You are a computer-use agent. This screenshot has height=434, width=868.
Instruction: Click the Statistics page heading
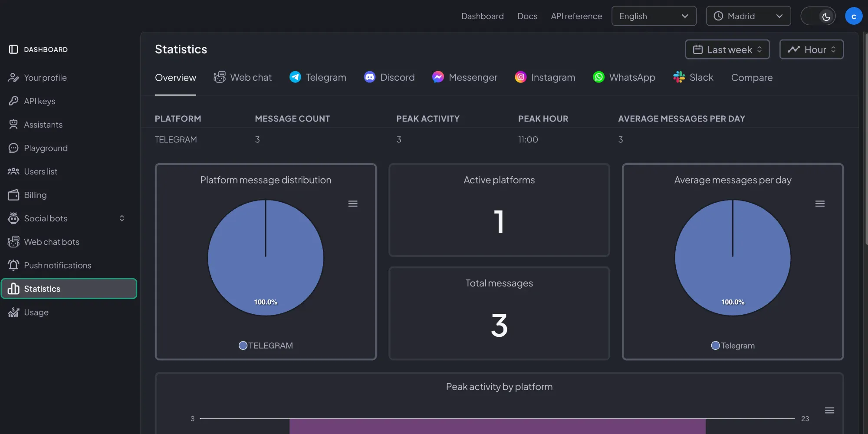point(181,49)
